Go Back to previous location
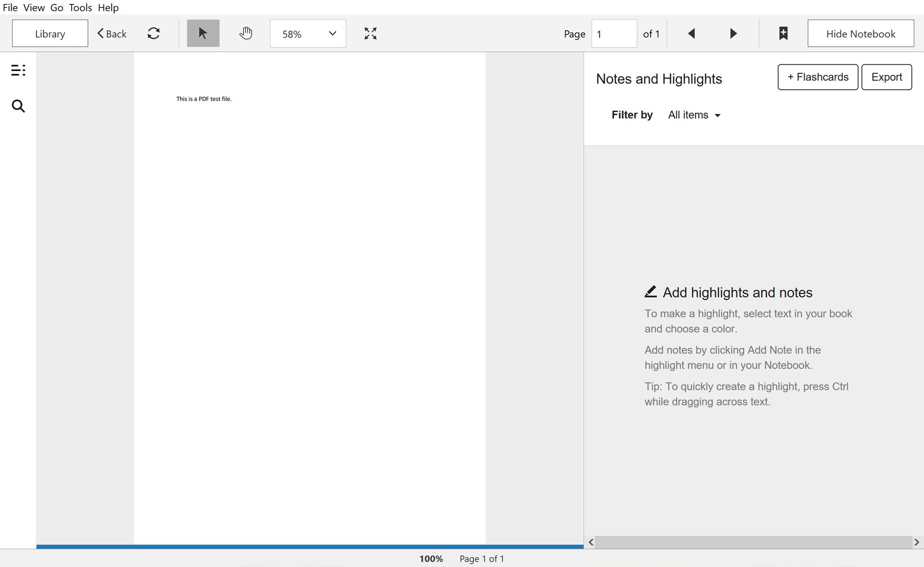Screen dimensions: 924x567 (x=112, y=34)
